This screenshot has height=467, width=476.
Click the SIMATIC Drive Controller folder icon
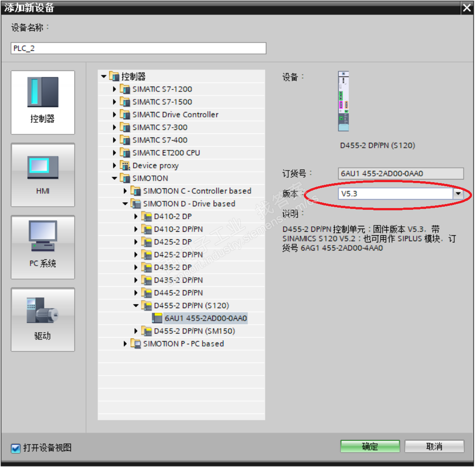(x=125, y=115)
